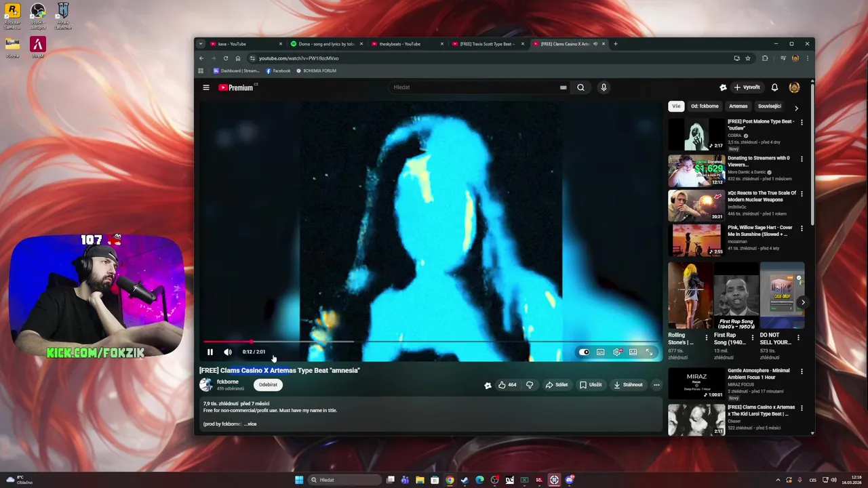Viewport: 868px width, 488px height.
Task: Open the Chrome three-dot menu
Action: point(807,58)
